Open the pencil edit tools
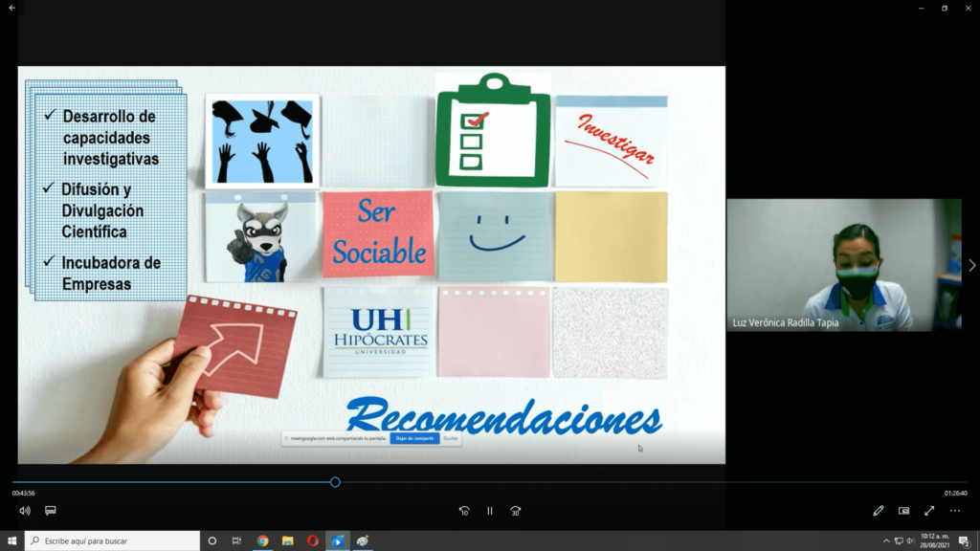 (879, 511)
